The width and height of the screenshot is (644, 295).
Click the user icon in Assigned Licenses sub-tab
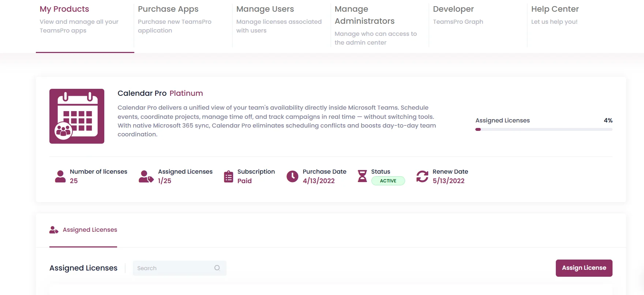coord(54,230)
